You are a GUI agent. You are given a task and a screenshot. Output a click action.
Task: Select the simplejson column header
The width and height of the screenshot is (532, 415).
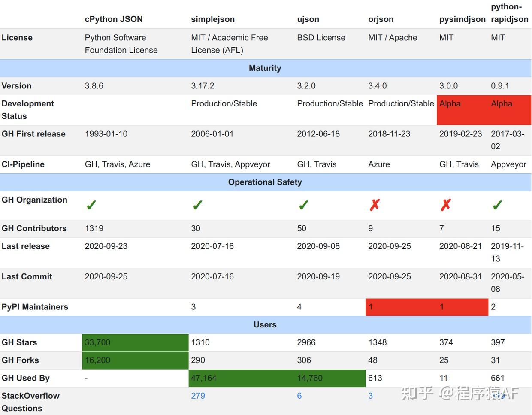click(x=213, y=19)
